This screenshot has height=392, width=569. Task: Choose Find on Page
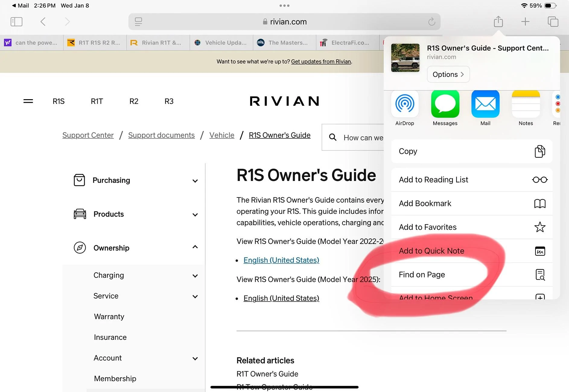472,275
